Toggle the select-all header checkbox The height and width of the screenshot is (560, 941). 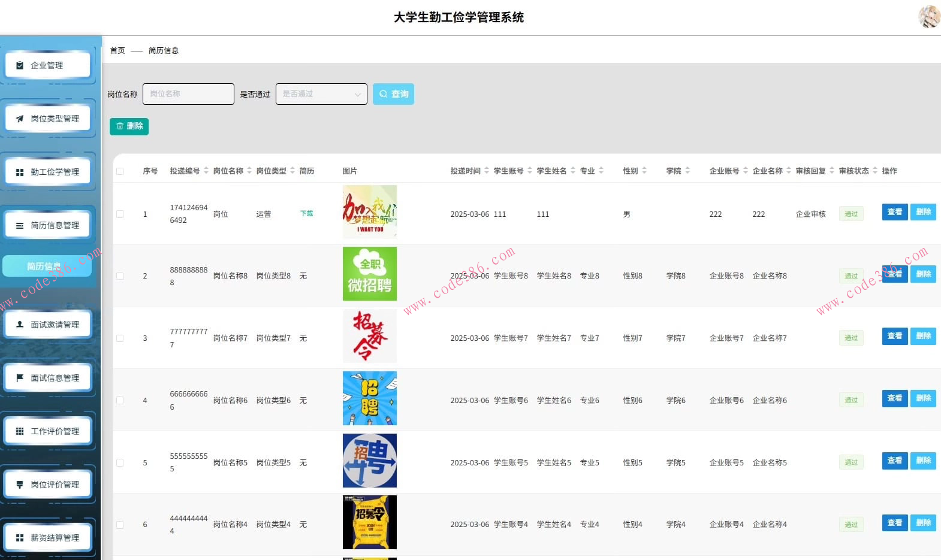[x=120, y=171]
